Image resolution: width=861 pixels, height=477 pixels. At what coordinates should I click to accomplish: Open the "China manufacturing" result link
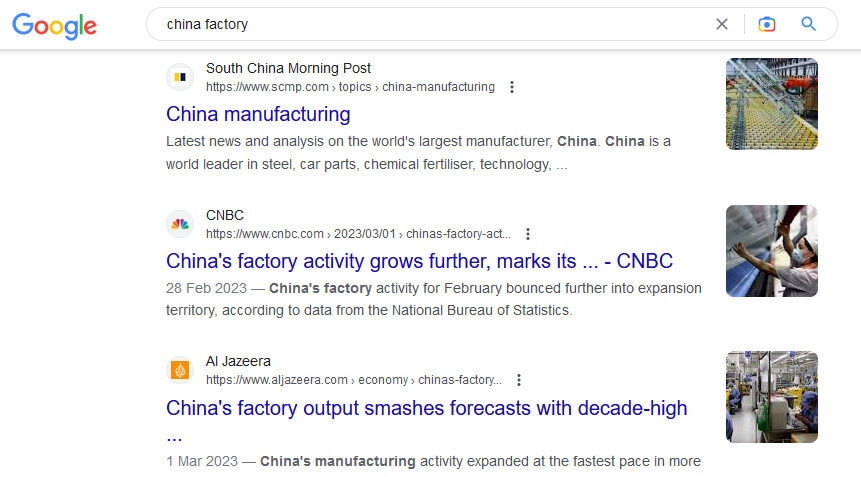pyautogui.click(x=258, y=114)
